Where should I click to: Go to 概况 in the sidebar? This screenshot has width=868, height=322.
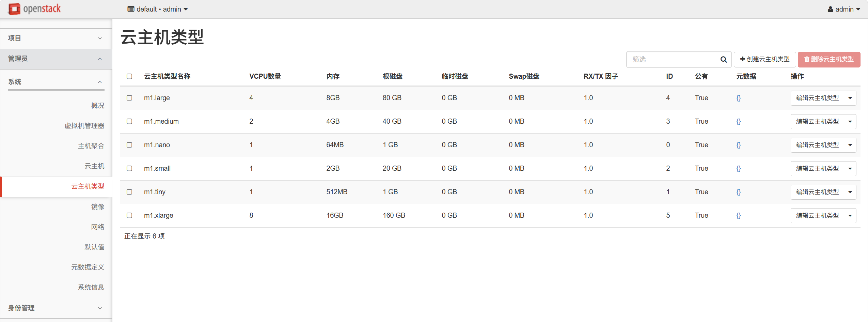click(98, 106)
